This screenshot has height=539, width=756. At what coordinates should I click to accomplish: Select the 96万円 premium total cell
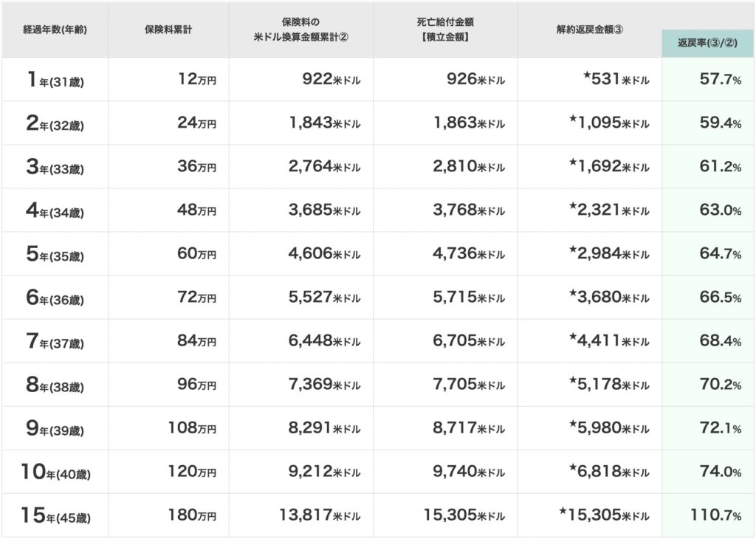coord(196,385)
